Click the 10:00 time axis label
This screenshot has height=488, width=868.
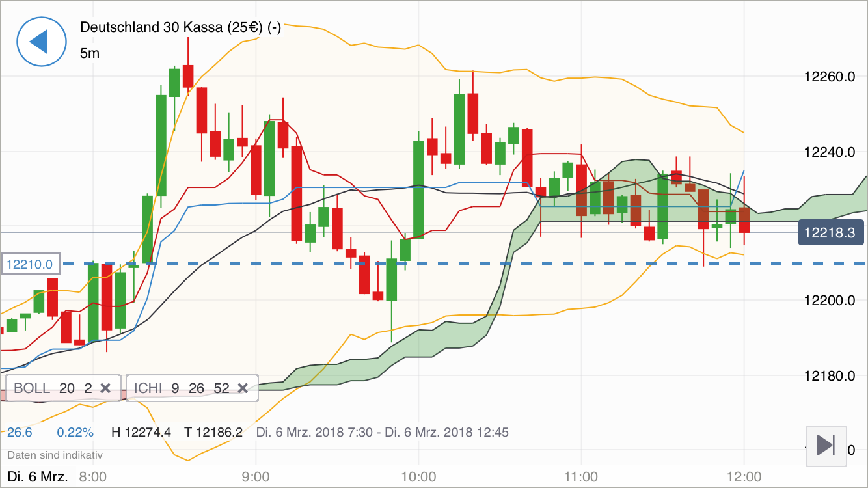[418, 476]
